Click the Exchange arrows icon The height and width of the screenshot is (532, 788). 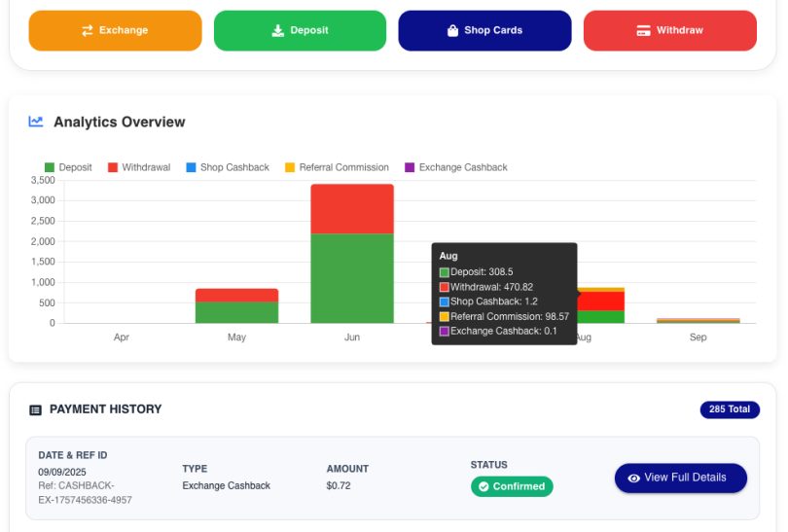[88, 31]
